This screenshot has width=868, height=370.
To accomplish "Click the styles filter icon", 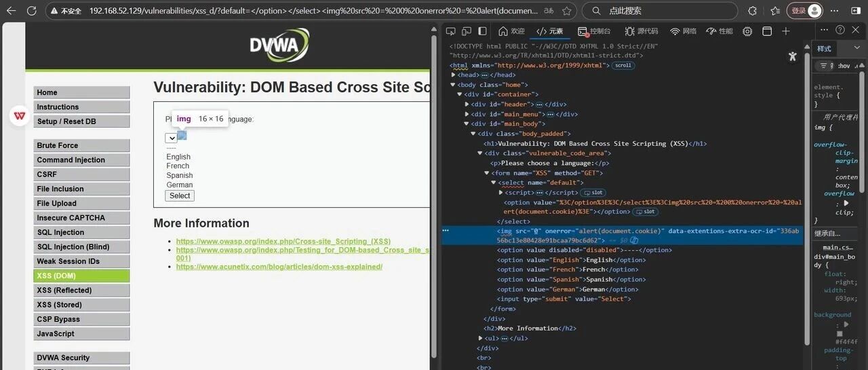I will (x=824, y=66).
